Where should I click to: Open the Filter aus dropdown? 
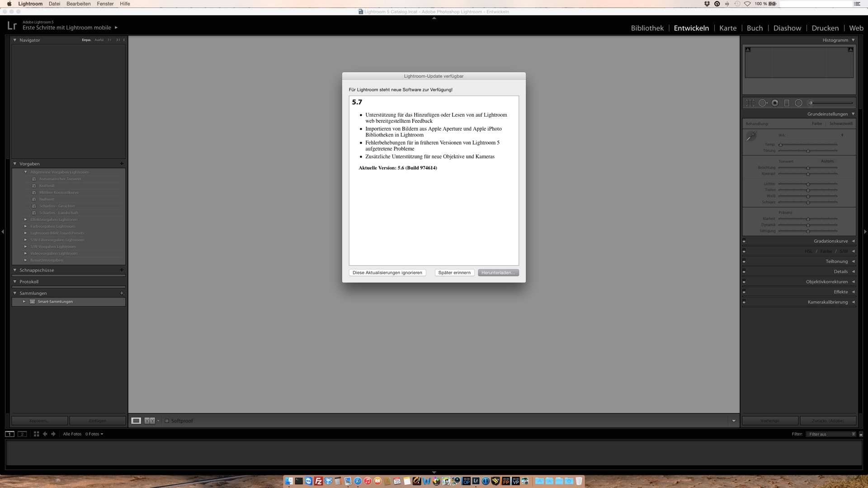(831, 434)
